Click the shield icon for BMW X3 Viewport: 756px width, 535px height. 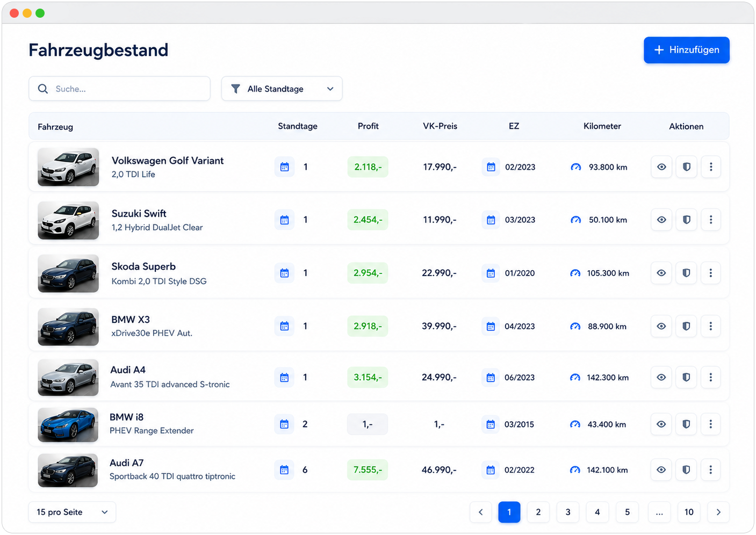click(x=686, y=326)
